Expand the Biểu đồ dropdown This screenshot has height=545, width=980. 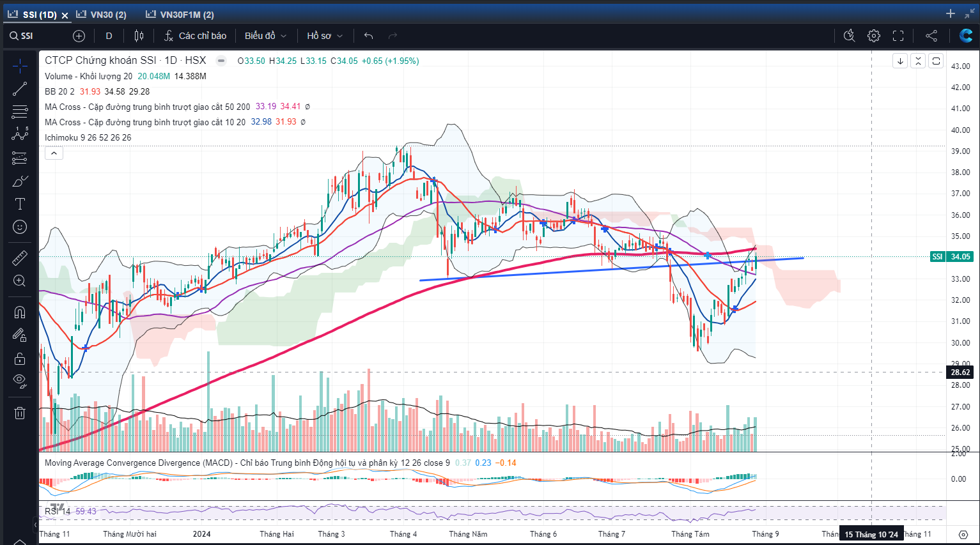click(x=265, y=36)
